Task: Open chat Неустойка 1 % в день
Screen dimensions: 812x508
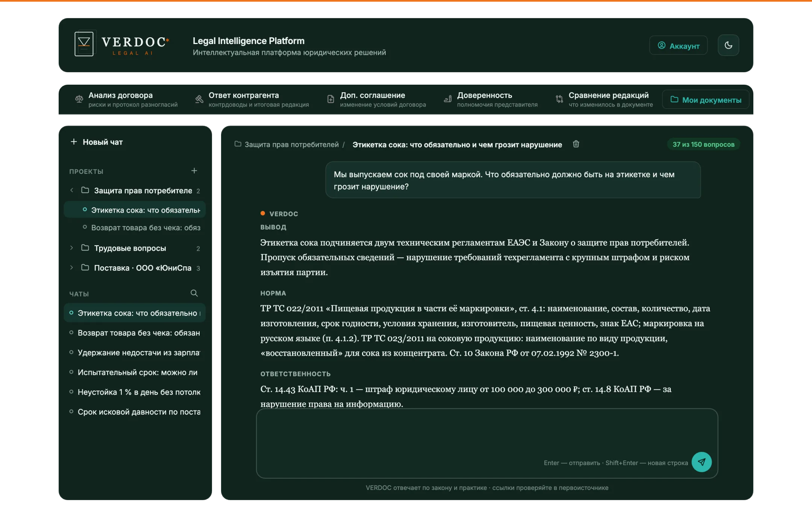Action: click(x=135, y=392)
